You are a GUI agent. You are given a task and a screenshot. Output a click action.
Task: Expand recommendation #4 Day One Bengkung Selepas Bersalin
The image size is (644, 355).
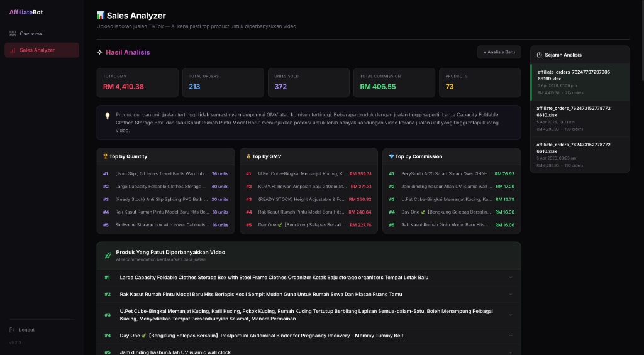[309, 336]
